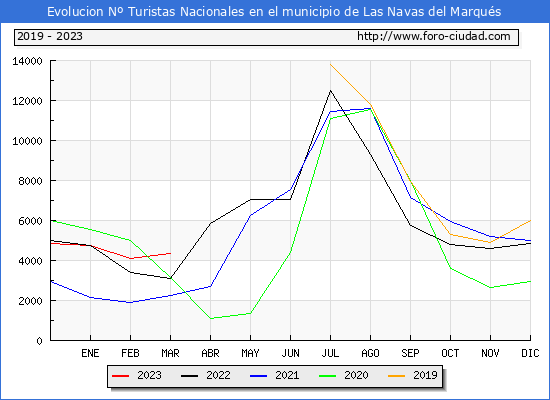Click the 2019 orange line start at JUL
The height and width of the screenshot is (400, 550).
(x=330, y=64)
